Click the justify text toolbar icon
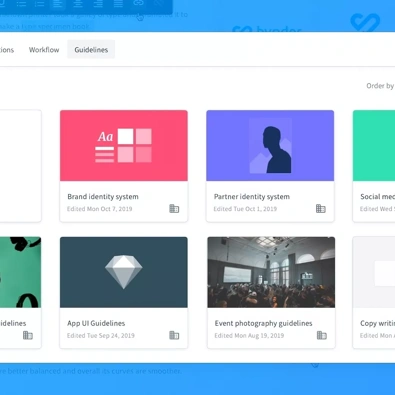Image resolution: width=395 pixels, height=395 pixels. pyautogui.click(x=118, y=4)
